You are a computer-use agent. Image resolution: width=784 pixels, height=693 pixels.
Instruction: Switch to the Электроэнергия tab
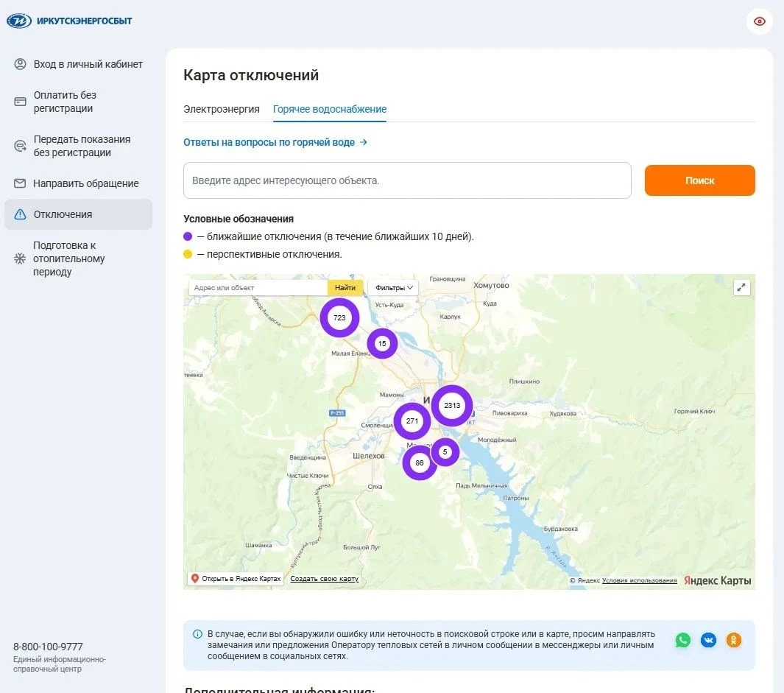coord(222,109)
